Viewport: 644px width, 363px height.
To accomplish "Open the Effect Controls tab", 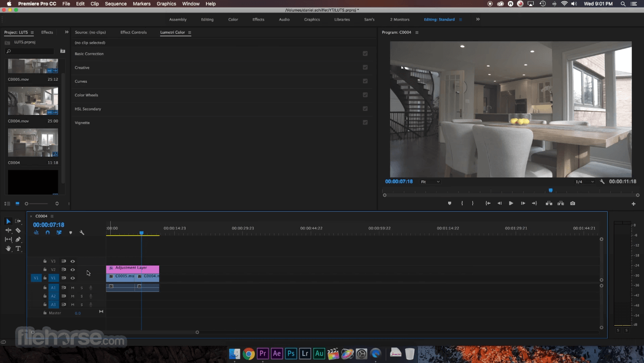I will (133, 32).
